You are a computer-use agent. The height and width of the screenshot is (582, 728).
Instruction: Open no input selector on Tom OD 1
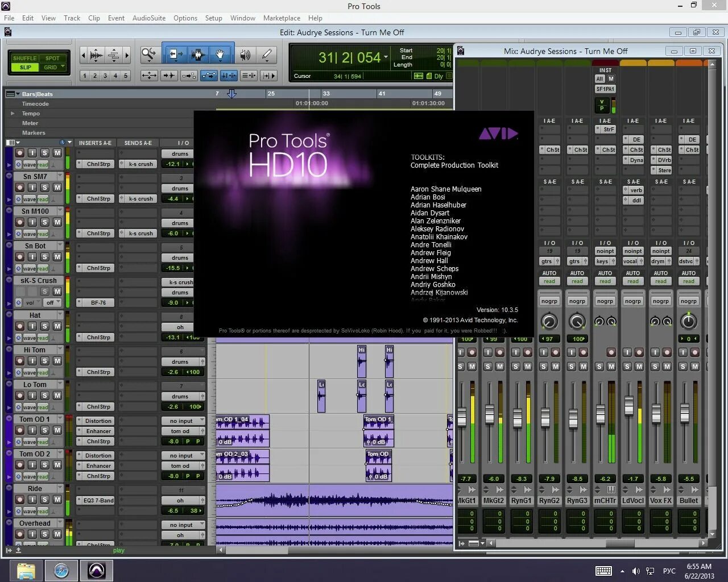pyautogui.click(x=183, y=421)
